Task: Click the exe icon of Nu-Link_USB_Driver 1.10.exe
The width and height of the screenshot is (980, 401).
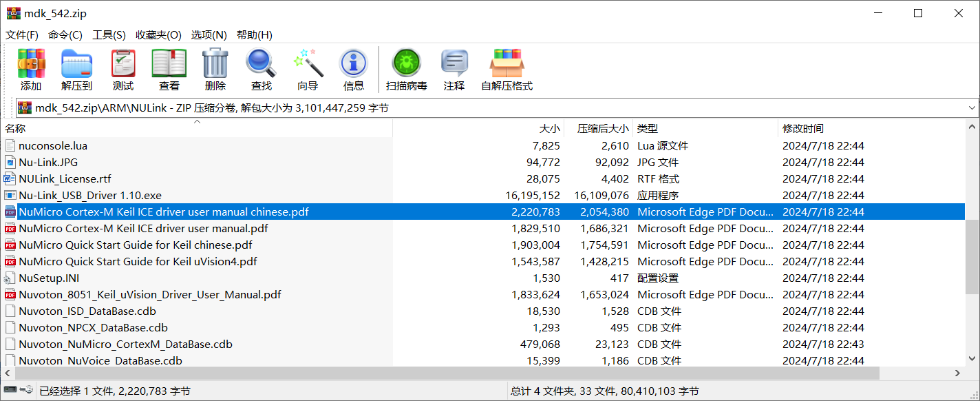Action: (x=10, y=195)
